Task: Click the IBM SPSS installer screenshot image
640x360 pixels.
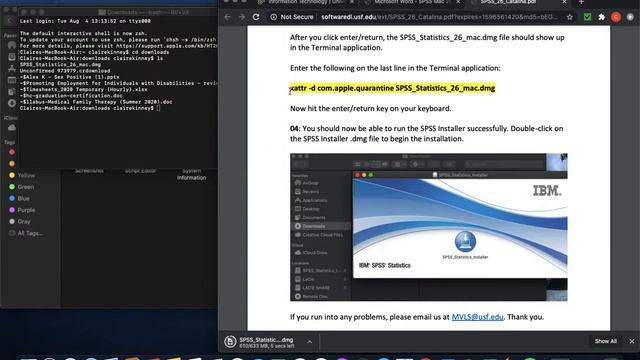Action: 429,227
